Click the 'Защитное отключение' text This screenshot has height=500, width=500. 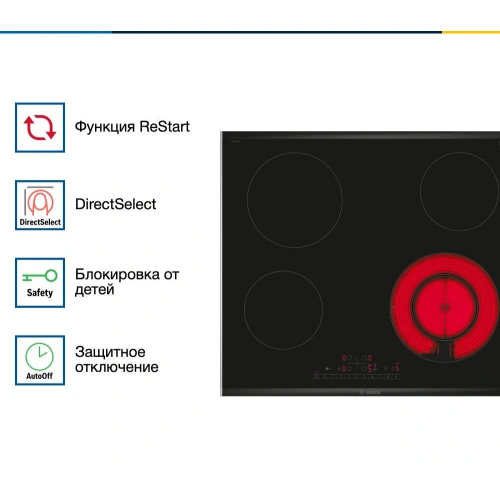pos(117,359)
